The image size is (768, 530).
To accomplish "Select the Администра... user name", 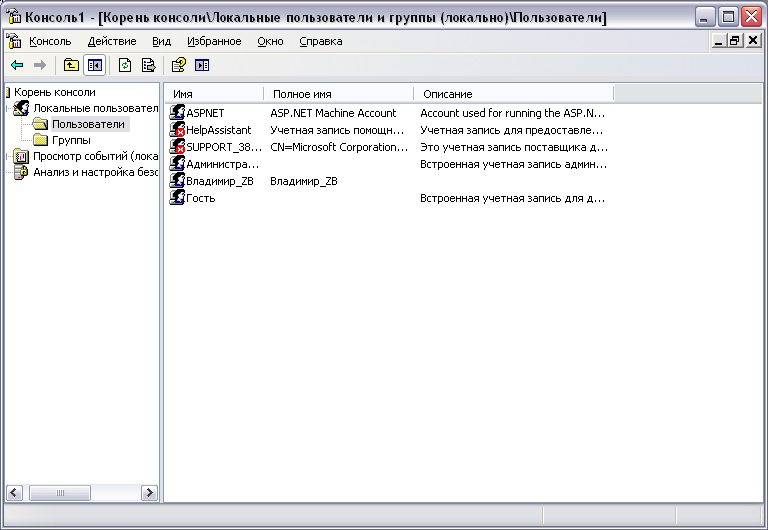I will pyautogui.click(x=222, y=164).
